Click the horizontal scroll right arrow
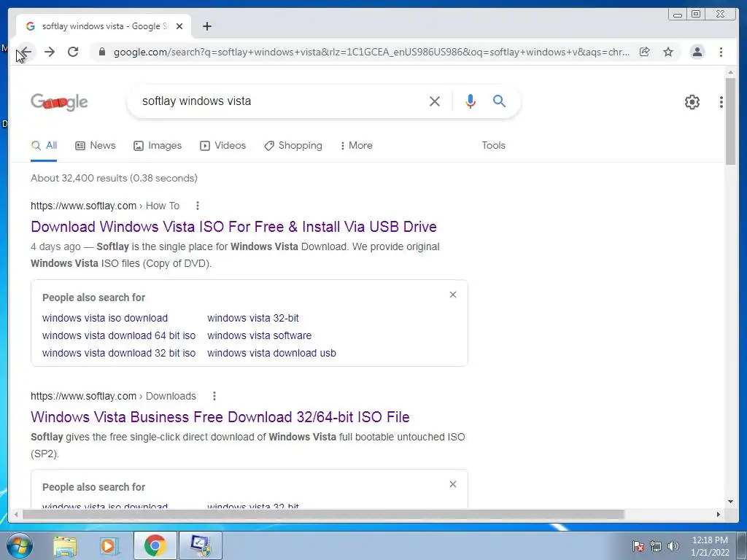The height and width of the screenshot is (560, 747). coord(719,514)
